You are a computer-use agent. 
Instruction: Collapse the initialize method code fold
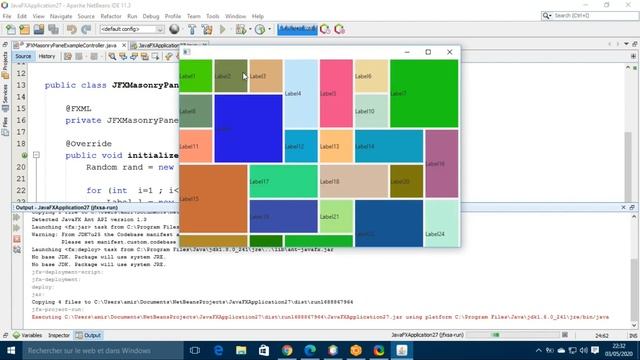point(36,155)
